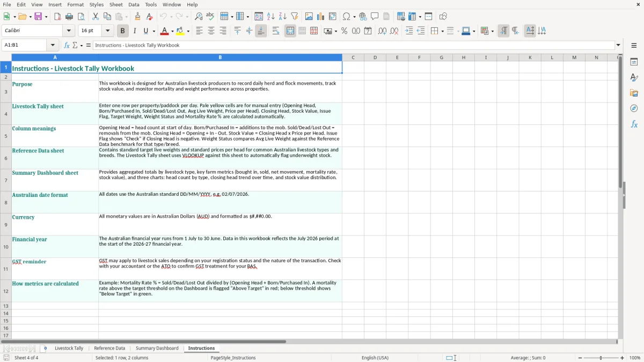Open the File menu
The height and width of the screenshot is (362, 644).
7,4
